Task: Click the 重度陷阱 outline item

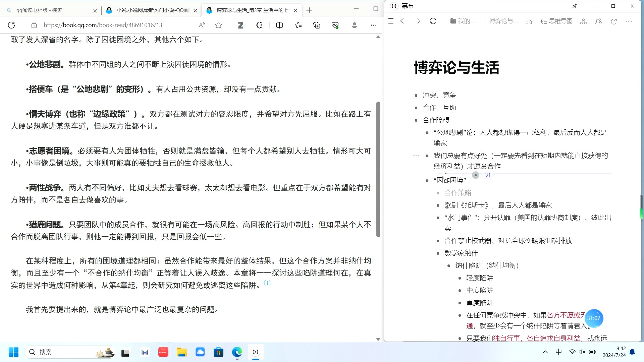Action: 480,303
